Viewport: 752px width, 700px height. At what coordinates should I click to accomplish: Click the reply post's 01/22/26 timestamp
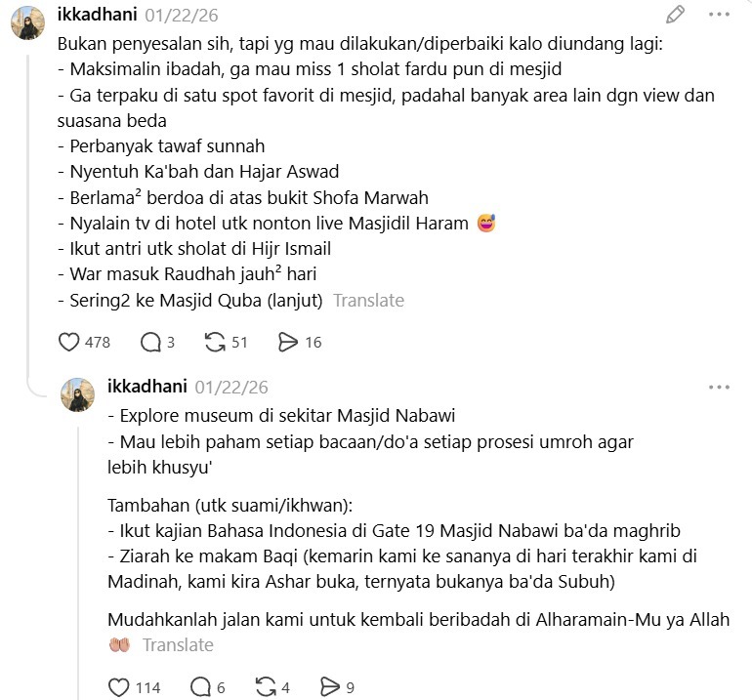coord(231,388)
